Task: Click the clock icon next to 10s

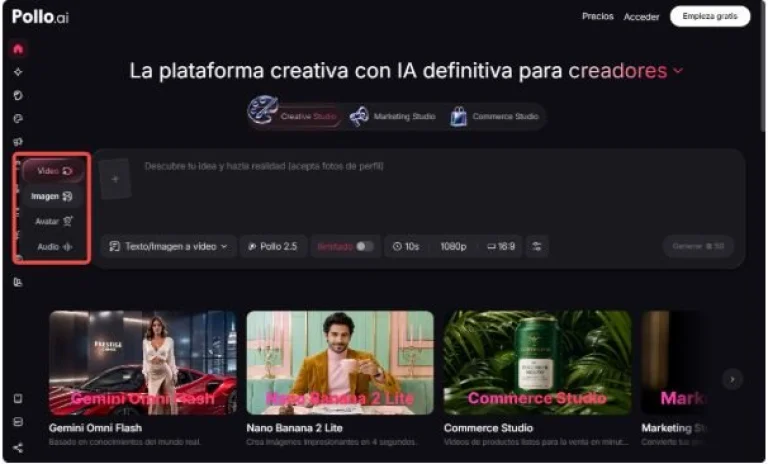Action: click(x=397, y=246)
